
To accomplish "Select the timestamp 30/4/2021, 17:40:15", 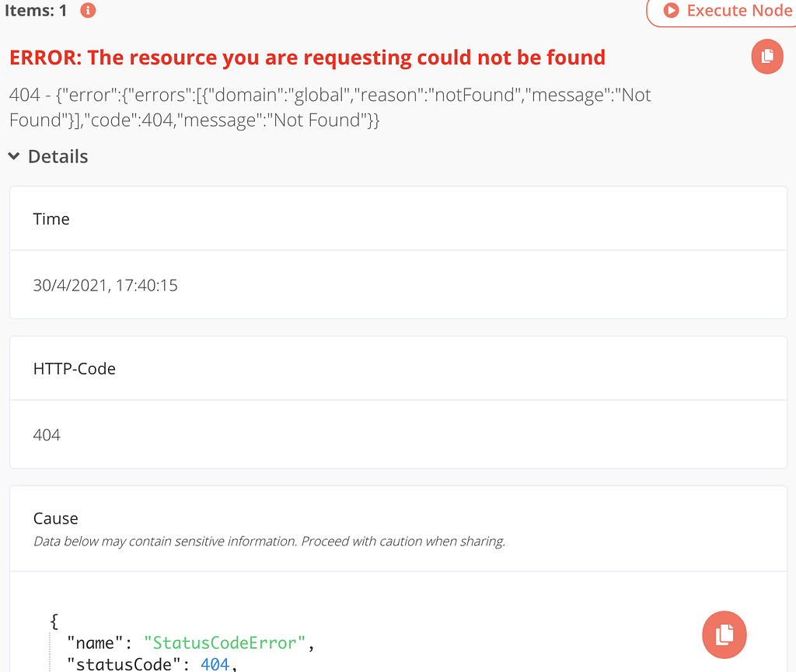I will click(x=105, y=285).
